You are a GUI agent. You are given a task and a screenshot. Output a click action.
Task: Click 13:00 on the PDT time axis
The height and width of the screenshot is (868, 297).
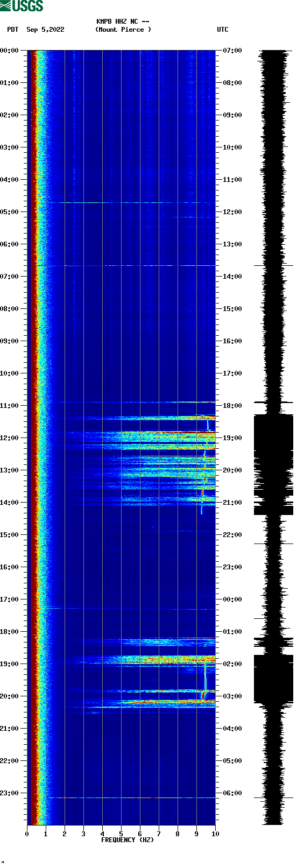[10, 470]
